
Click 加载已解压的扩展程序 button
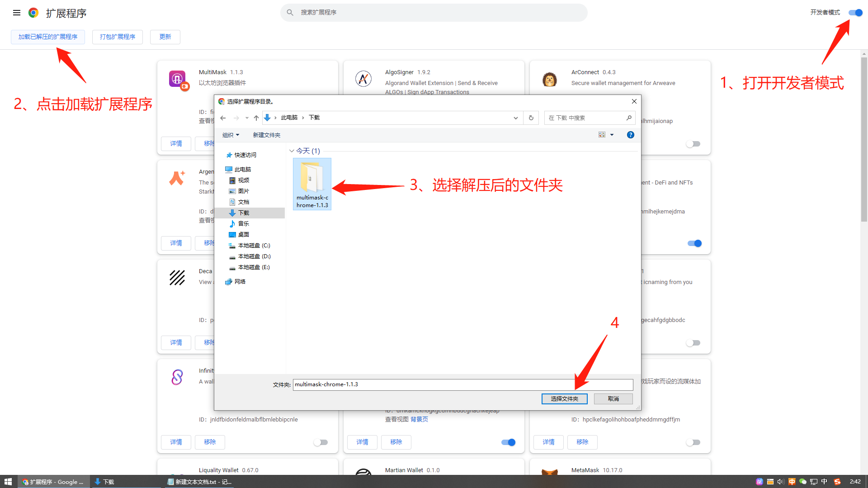tap(48, 37)
